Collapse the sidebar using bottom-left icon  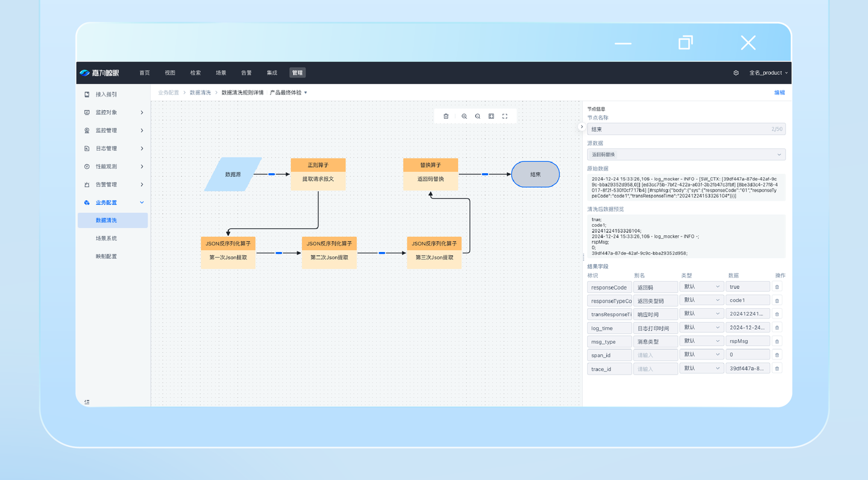pos(87,402)
